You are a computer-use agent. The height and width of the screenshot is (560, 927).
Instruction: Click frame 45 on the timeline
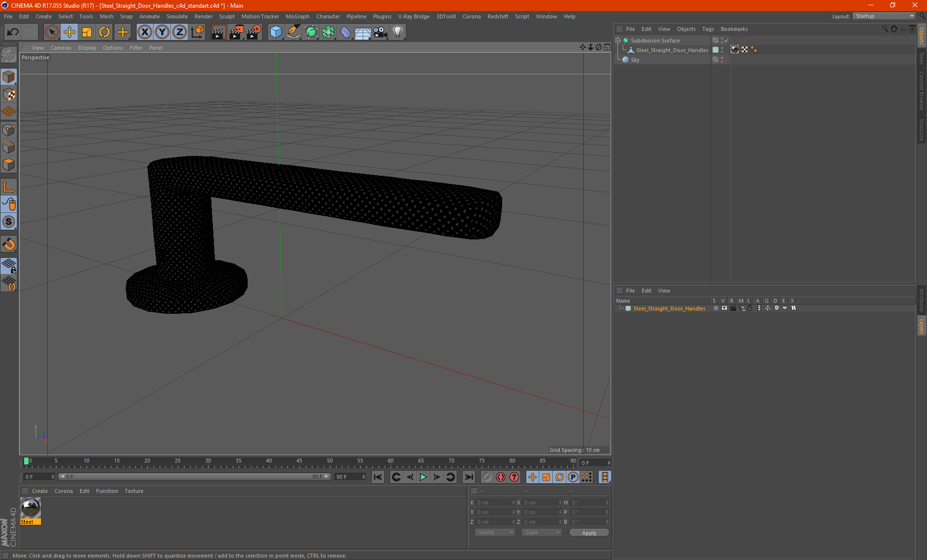299,461
